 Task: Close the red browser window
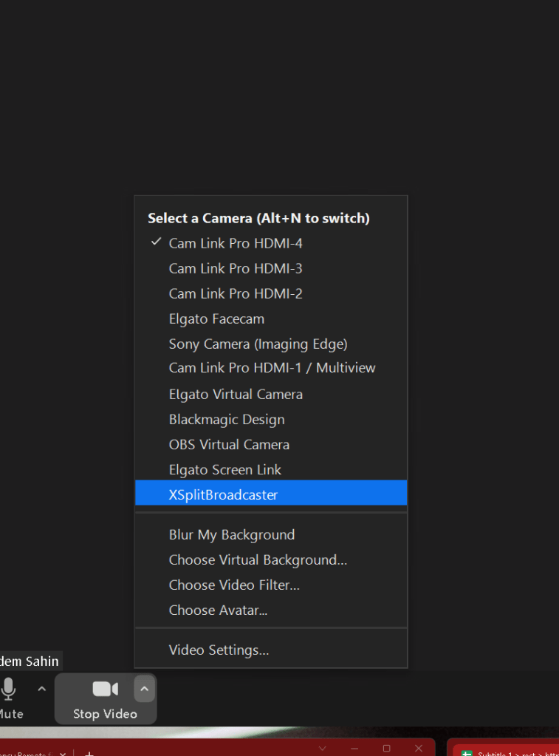point(419,749)
